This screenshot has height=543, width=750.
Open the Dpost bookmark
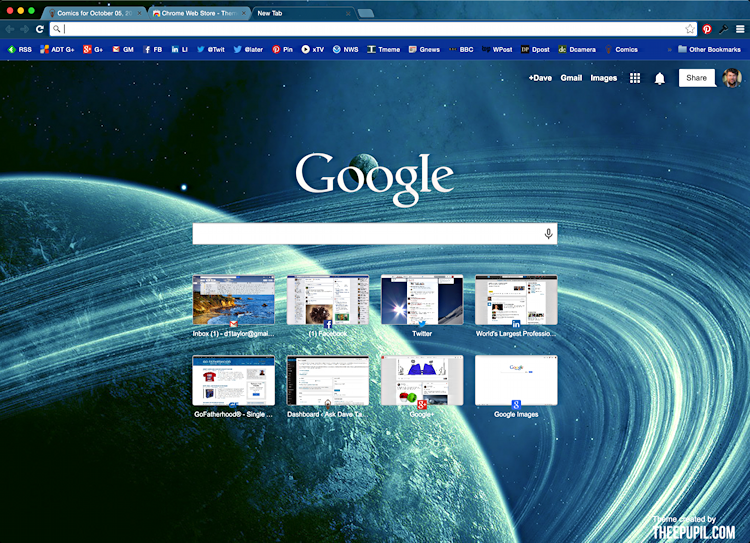point(535,49)
